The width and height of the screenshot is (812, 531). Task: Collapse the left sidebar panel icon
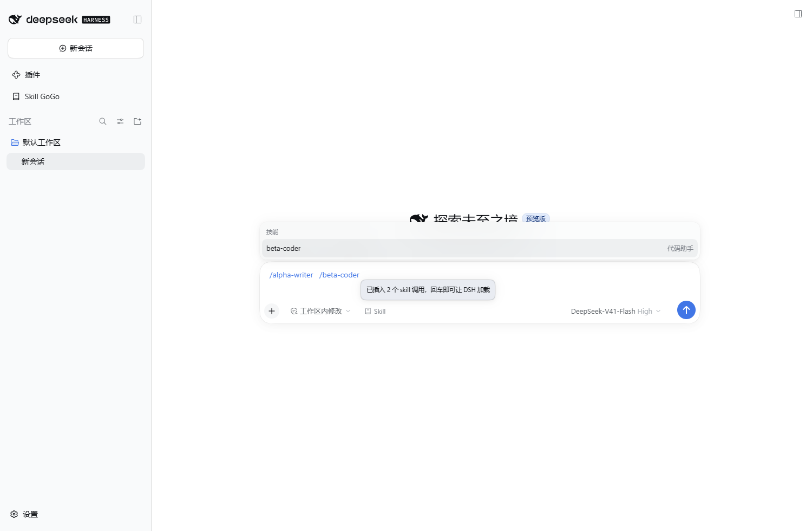pos(137,20)
